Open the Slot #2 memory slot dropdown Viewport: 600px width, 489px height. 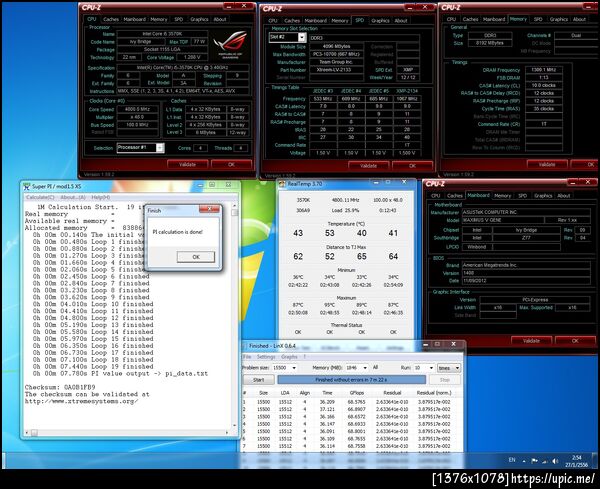[x=302, y=37]
